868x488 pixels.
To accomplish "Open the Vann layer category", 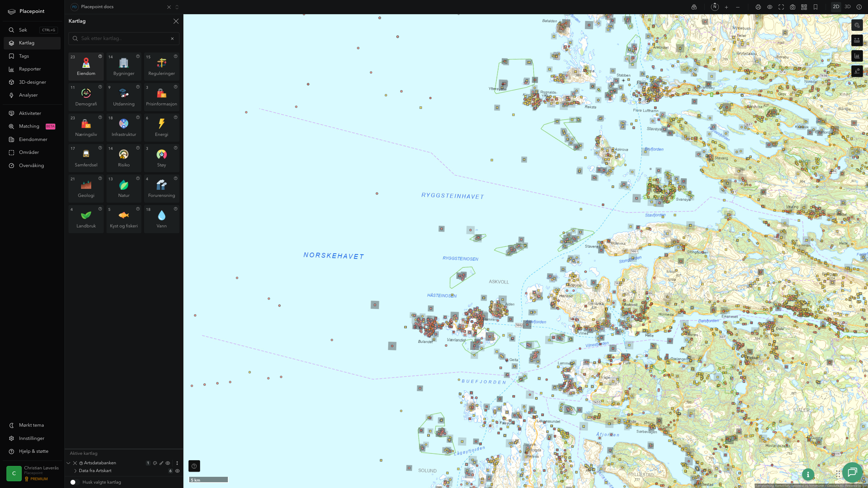I will tap(161, 219).
